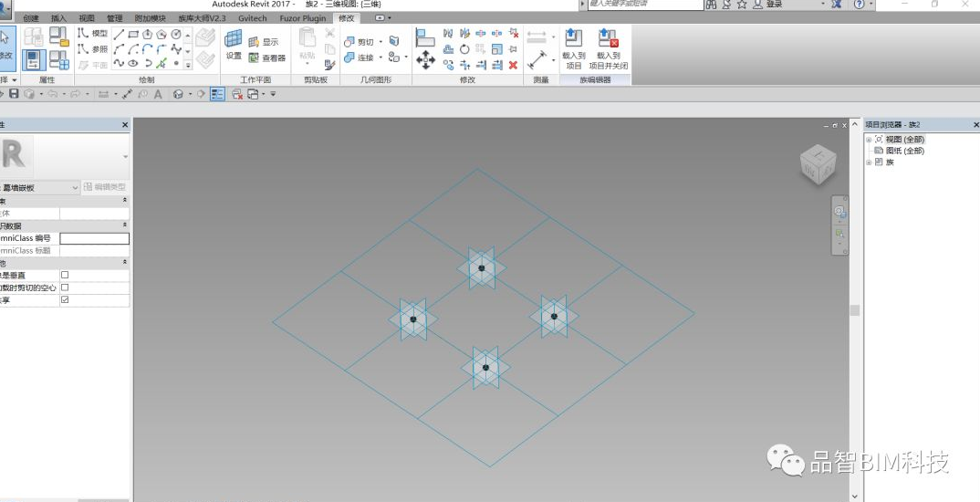Viewport: 980px width, 502px height.
Task: Click the Reference line (参照) tool
Action: tap(92, 48)
